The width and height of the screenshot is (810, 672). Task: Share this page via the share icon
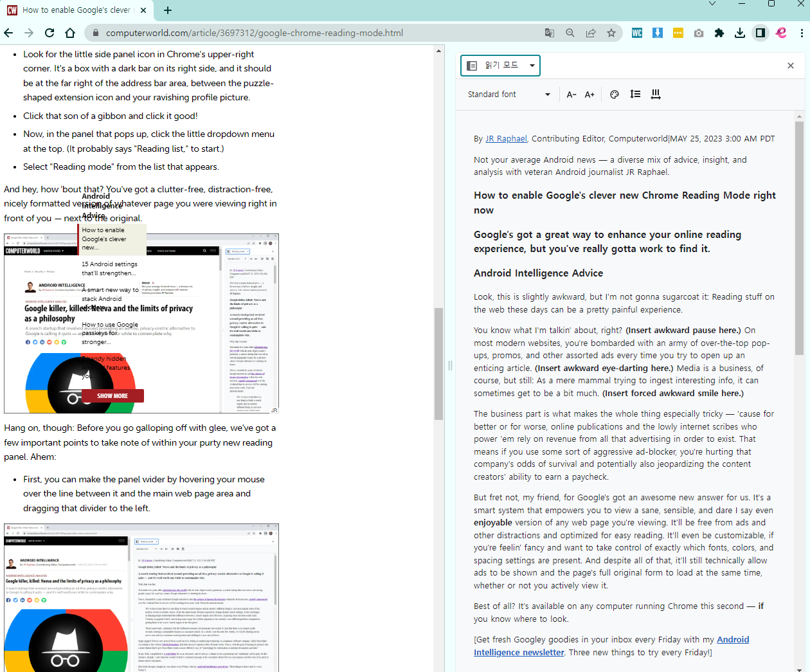(591, 33)
